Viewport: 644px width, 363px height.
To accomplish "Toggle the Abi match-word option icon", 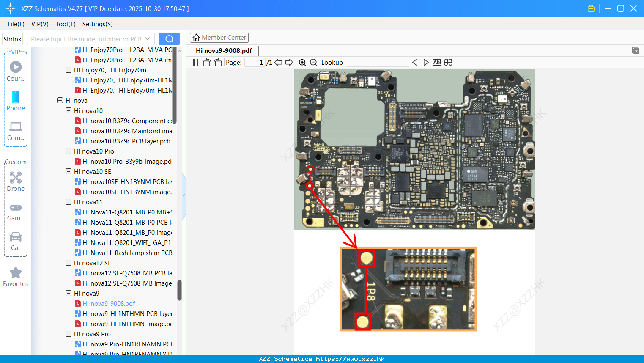I will coord(437,63).
